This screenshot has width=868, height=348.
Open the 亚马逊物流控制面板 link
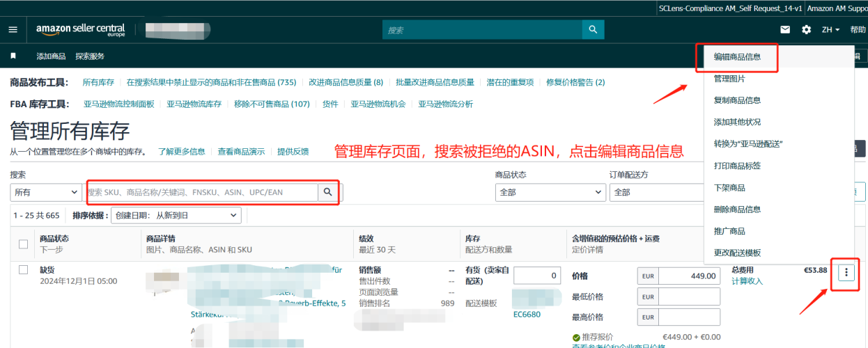coord(119,104)
